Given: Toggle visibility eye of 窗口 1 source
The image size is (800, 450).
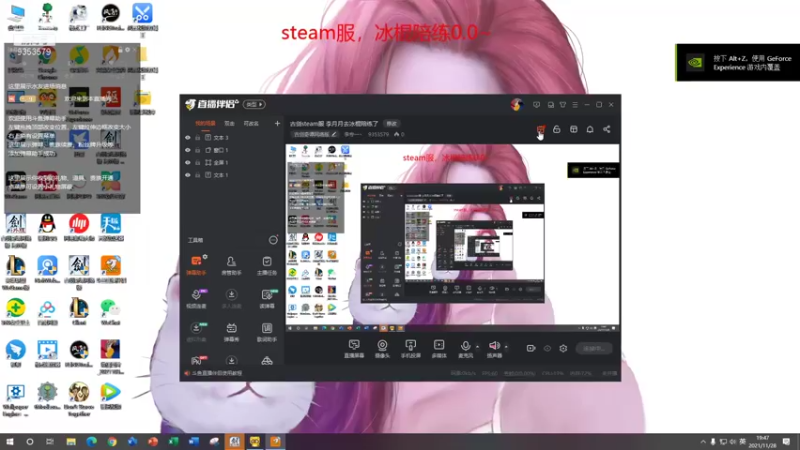Looking at the screenshot, I should [188, 150].
